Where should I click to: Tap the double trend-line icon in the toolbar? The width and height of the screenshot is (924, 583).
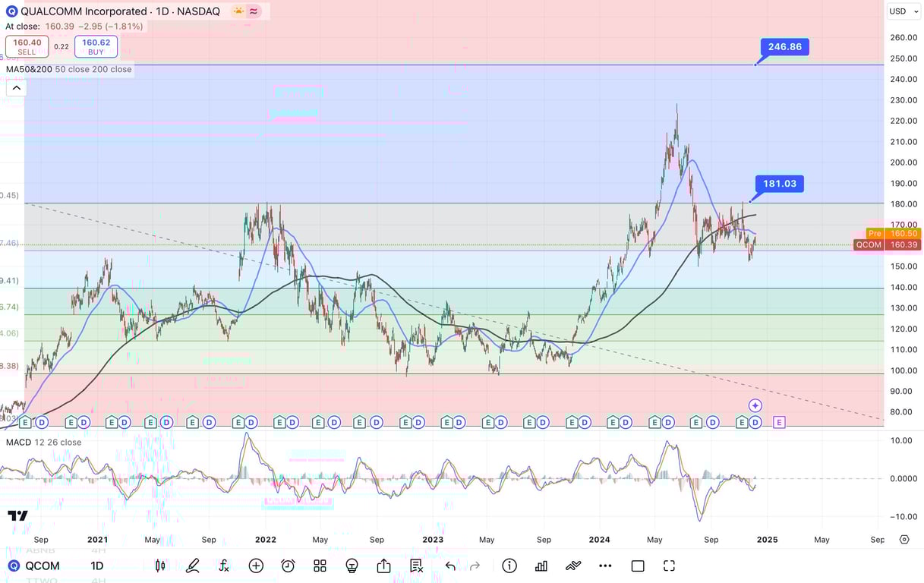point(573,566)
